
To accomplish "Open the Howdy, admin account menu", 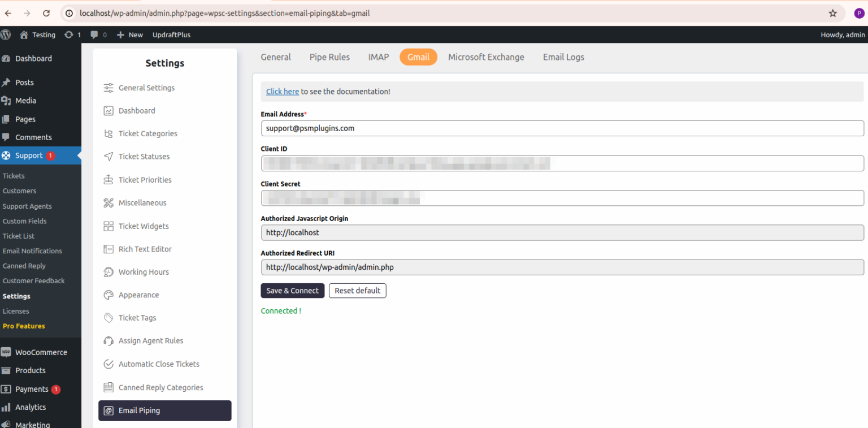I will coord(843,34).
